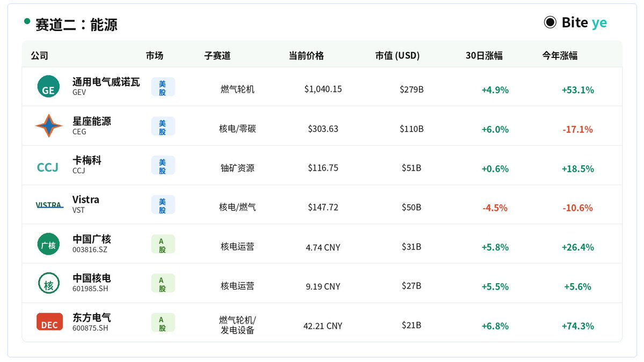Viewport: 644px width, 362px height.
Task: Select company name 中国广核
Action: 92,239
